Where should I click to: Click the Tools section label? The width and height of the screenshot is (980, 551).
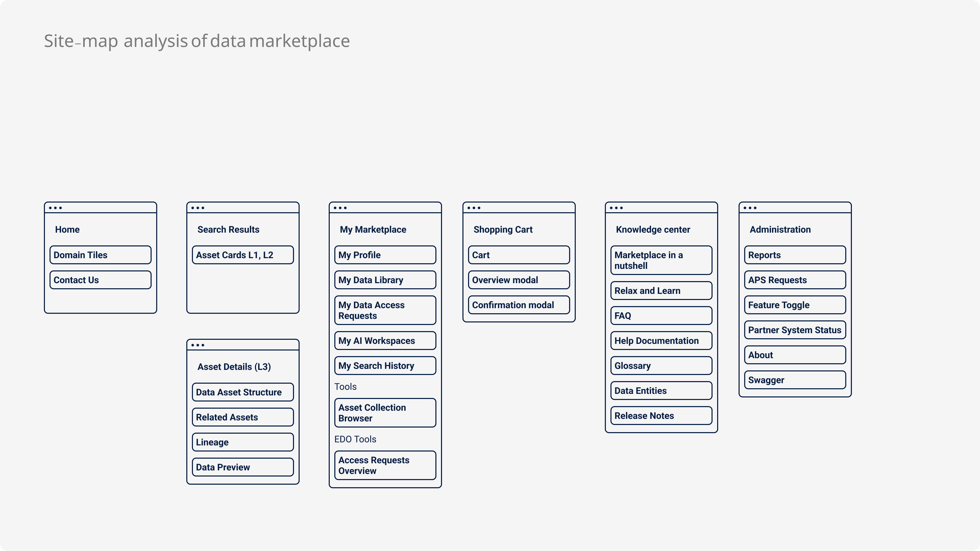click(346, 387)
